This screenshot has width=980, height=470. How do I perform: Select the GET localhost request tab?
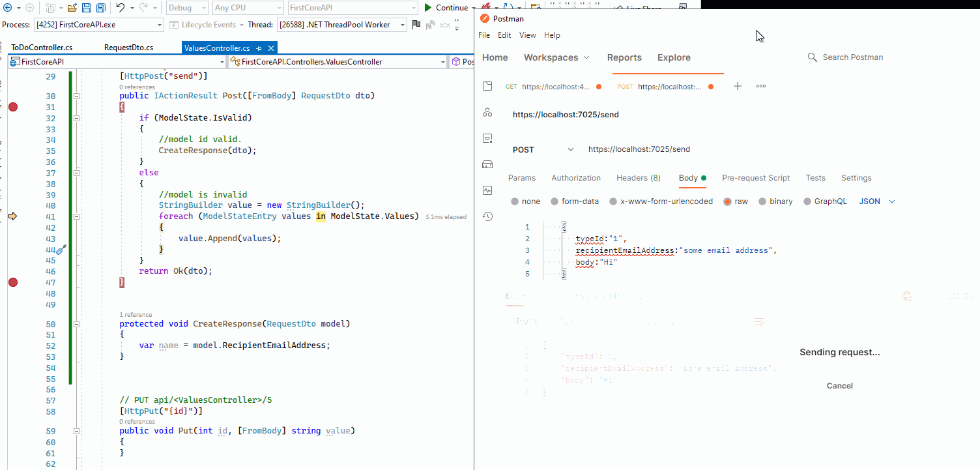pos(553,87)
